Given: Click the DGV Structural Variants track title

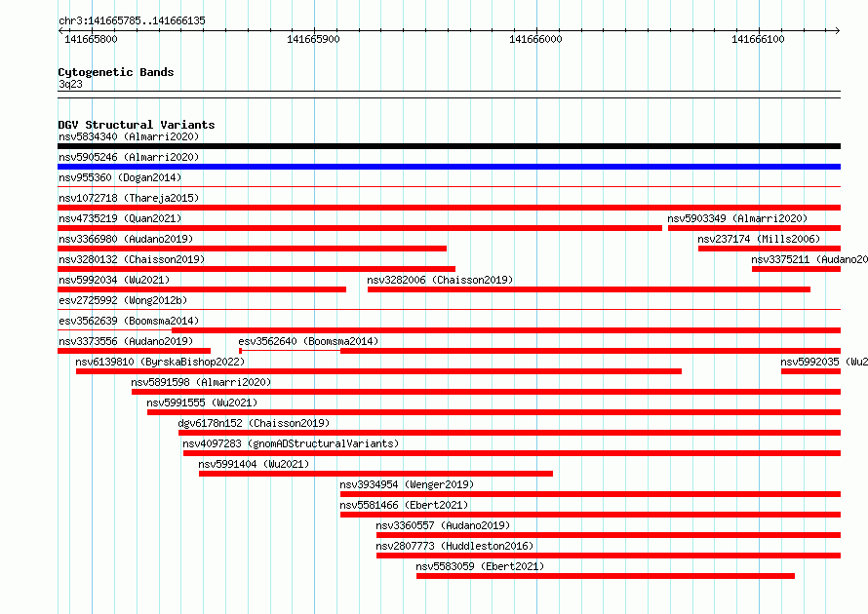Looking at the screenshot, I should 137,125.
